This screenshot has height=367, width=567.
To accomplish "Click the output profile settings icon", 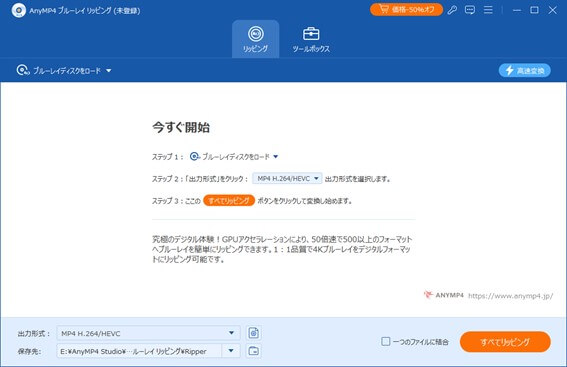I will [x=253, y=333].
